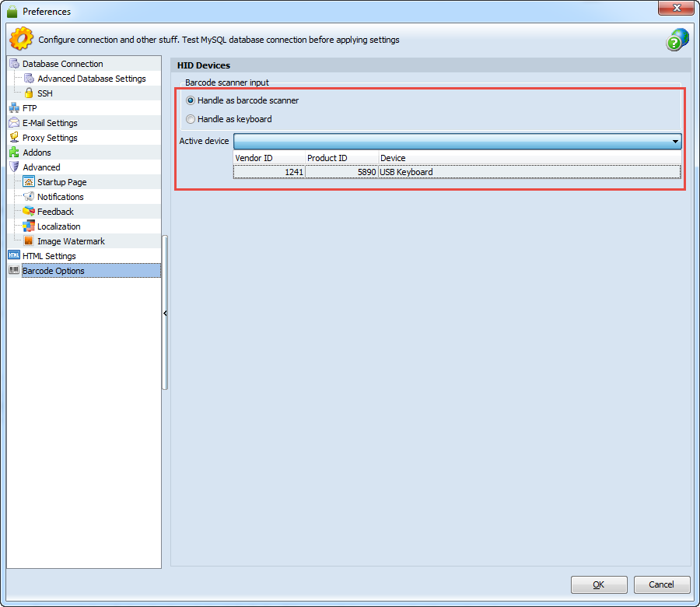
Task: Click the Addons puzzle piece icon
Action: coord(14,152)
